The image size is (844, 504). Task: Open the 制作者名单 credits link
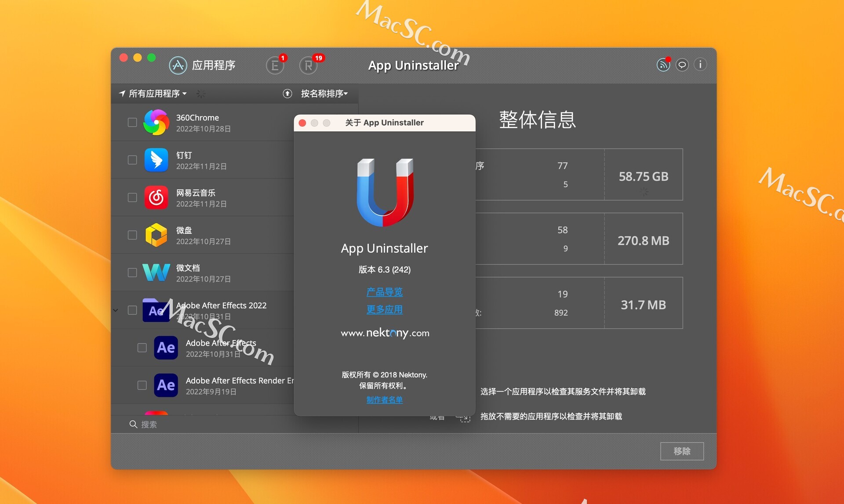click(x=385, y=400)
